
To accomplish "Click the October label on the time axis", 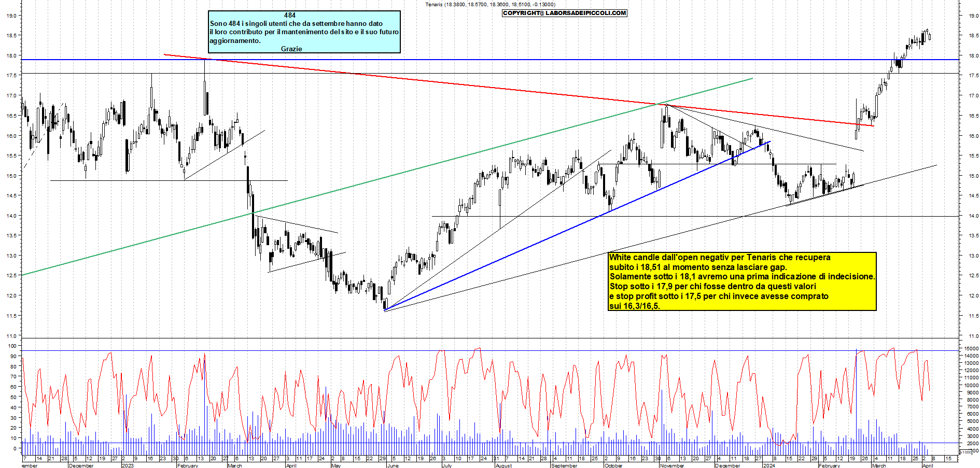I will tap(613, 465).
